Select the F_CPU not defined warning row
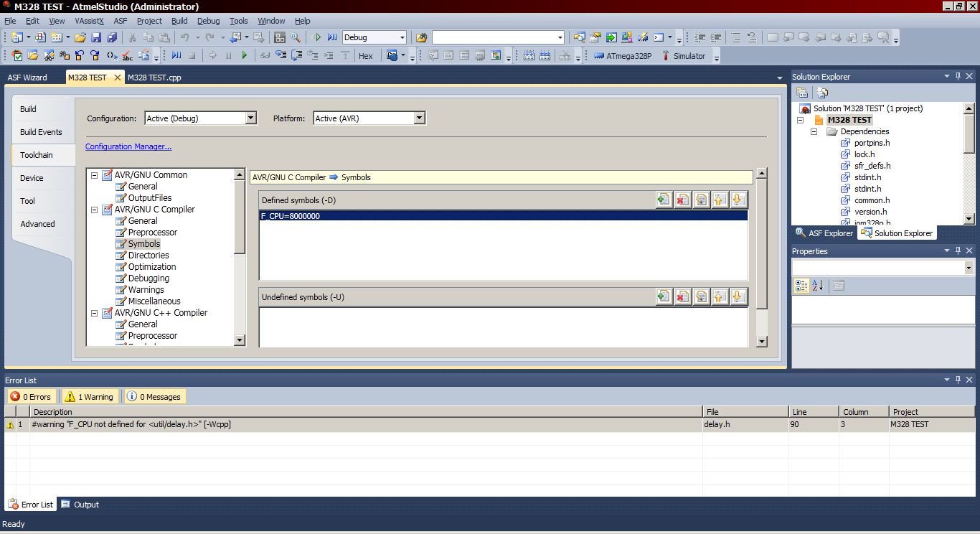The image size is (980, 534). tap(489, 424)
